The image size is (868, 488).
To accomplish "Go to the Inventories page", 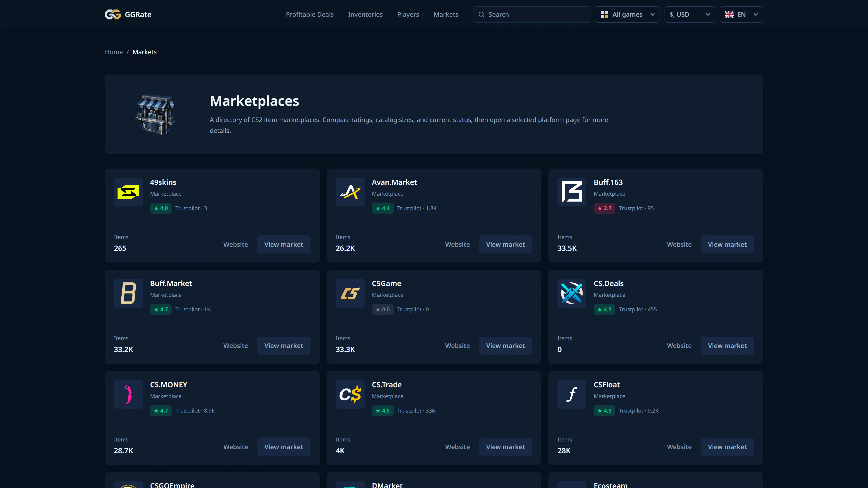I will point(365,14).
